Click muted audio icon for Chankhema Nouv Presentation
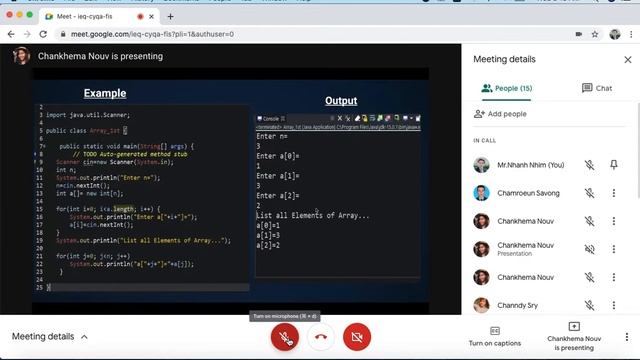 pyautogui.click(x=589, y=249)
